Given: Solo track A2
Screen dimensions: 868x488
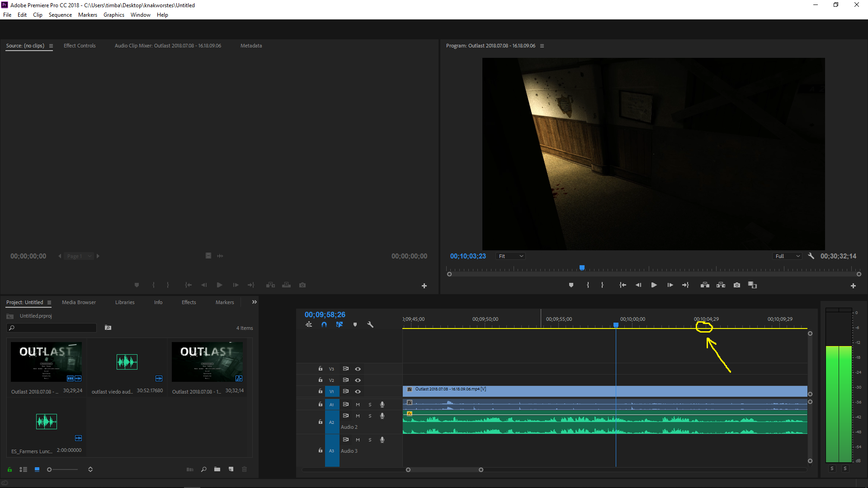Looking at the screenshot, I should coord(370,416).
